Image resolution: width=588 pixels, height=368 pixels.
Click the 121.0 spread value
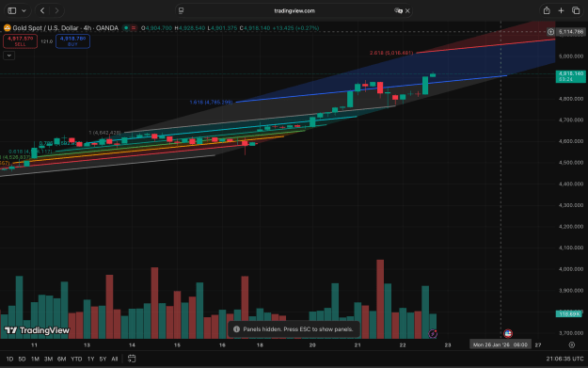(x=46, y=41)
